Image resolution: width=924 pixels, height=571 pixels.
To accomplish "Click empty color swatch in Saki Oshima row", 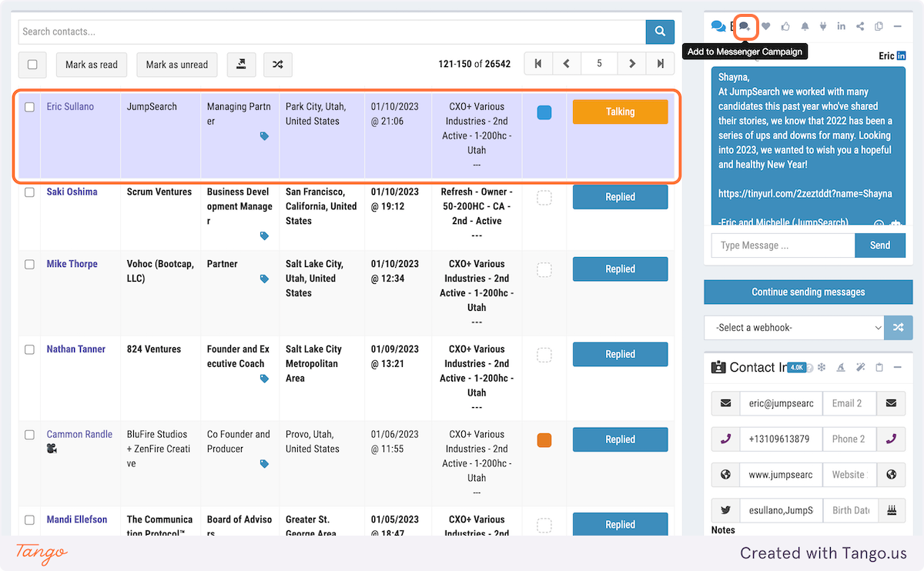I will [x=544, y=198].
